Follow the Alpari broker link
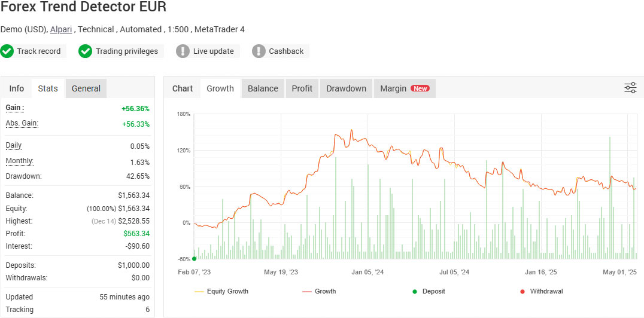 pyautogui.click(x=61, y=29)
